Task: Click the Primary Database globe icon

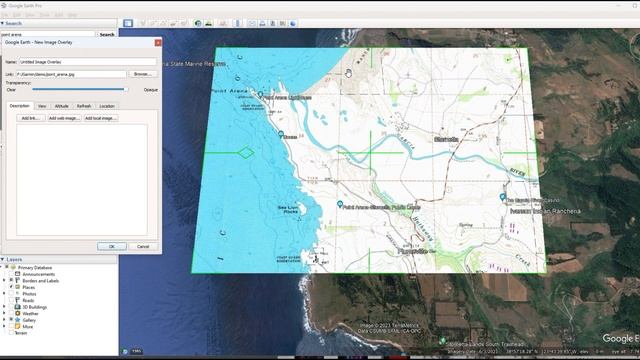Action: coord(13,267)
